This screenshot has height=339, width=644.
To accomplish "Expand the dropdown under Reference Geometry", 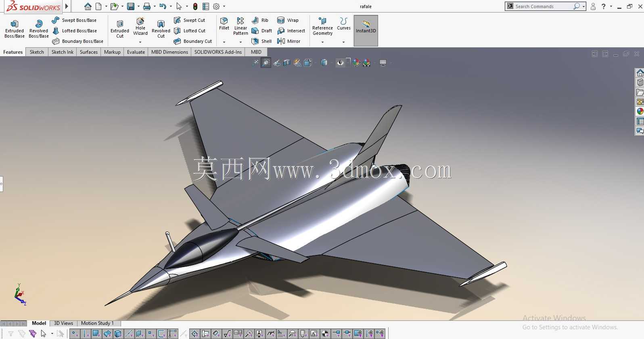I will click(322, 42).
